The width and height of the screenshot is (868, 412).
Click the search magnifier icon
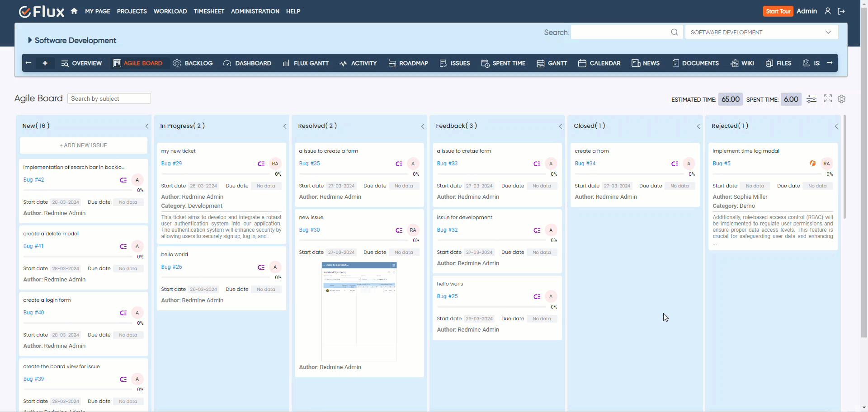(674, 32)
